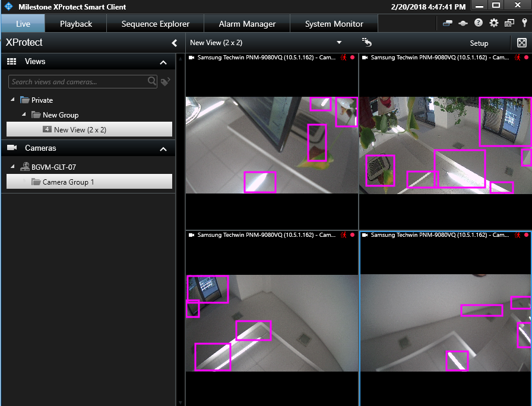This screenshot has height=406, width=532.
Task: Collapse the Private folder tree node
Action: (x=12, y=99)
